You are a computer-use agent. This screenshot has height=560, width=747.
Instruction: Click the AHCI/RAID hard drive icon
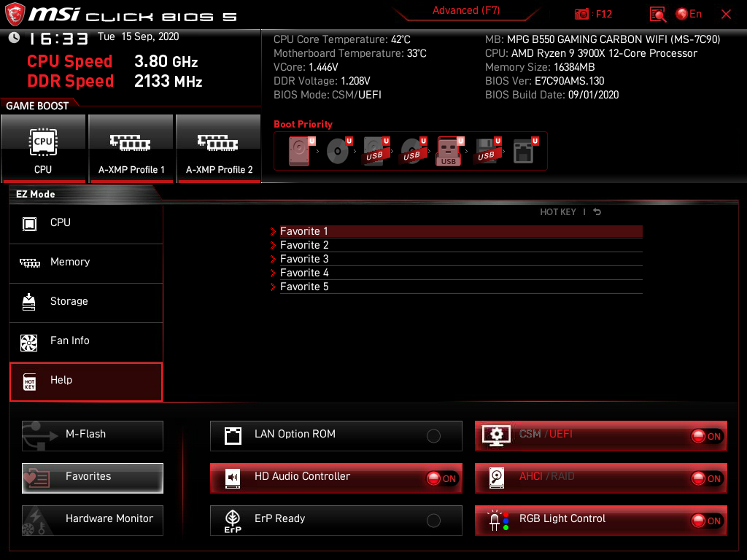[496, 478]
